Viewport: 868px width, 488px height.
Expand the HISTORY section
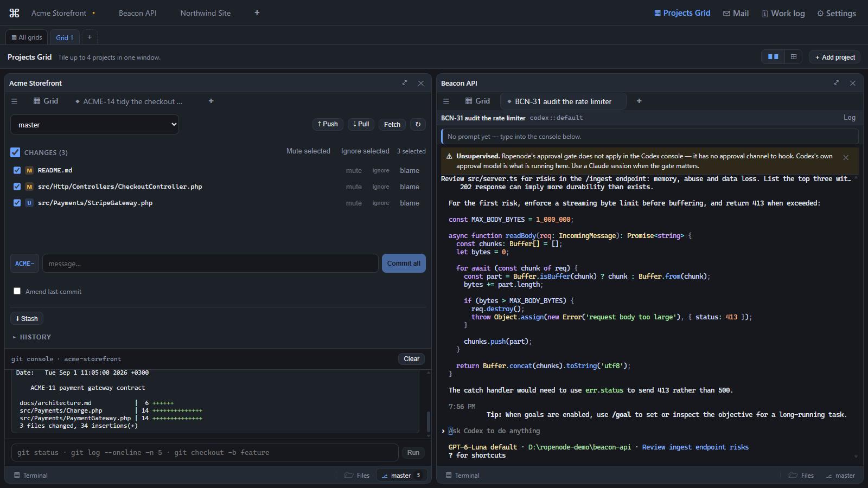[33, 337]
